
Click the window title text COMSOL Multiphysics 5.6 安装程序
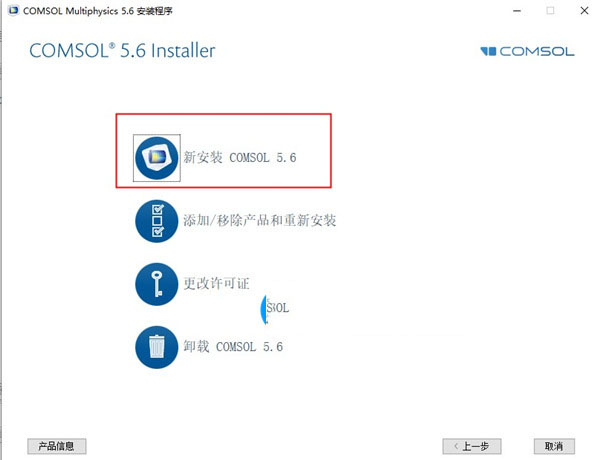(x=98, y=11)
